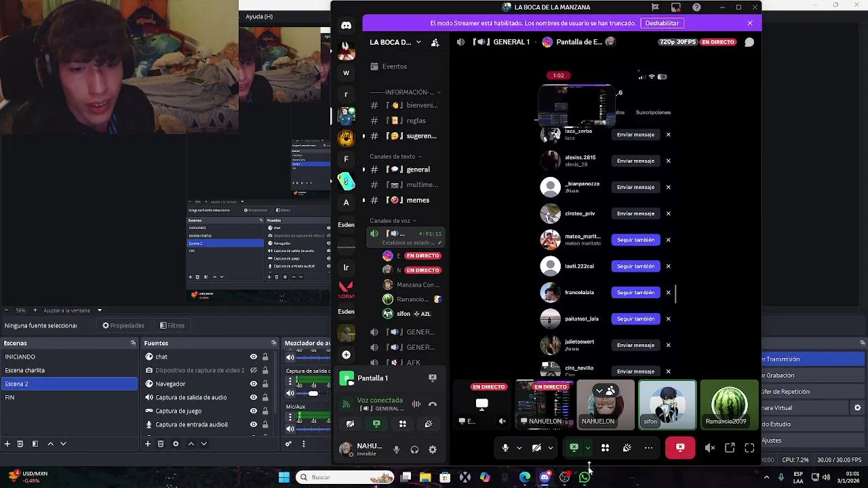Click Seguir también for francolalala
The image size is (868, 488).
coord(635,293)
